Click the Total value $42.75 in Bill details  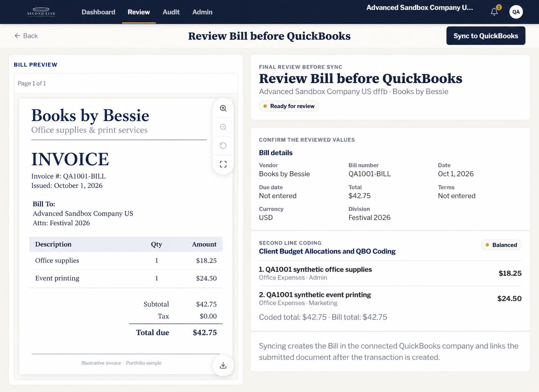pos(359,196)
